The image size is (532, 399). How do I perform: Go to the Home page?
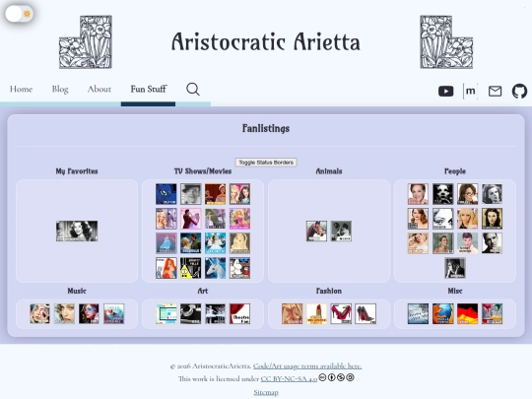pyautogui.click(x=21, y=89)
